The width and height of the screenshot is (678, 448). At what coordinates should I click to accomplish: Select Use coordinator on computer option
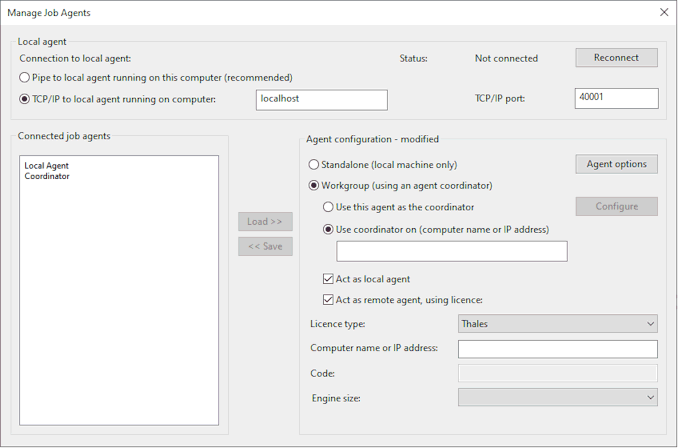[x=329, y=229]
